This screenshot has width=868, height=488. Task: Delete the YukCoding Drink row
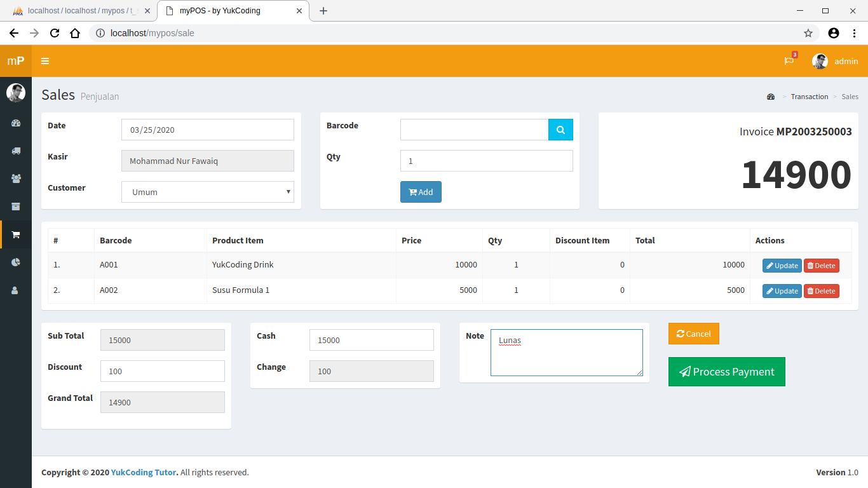click(x=821, y=265)
